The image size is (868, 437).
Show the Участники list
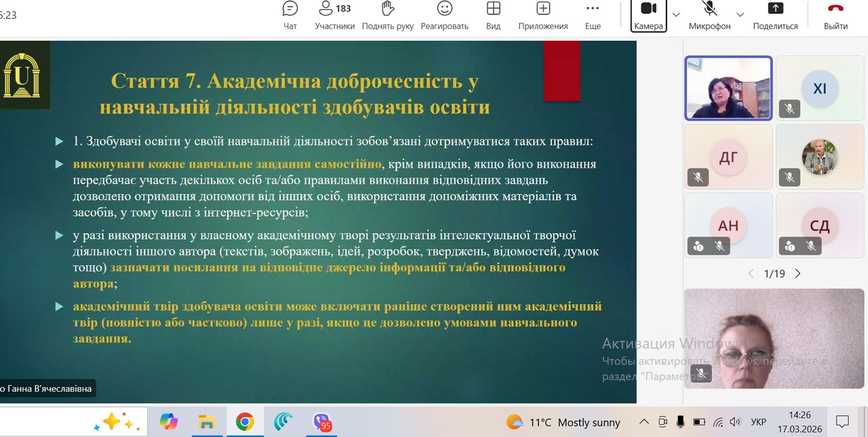[334, 16]
